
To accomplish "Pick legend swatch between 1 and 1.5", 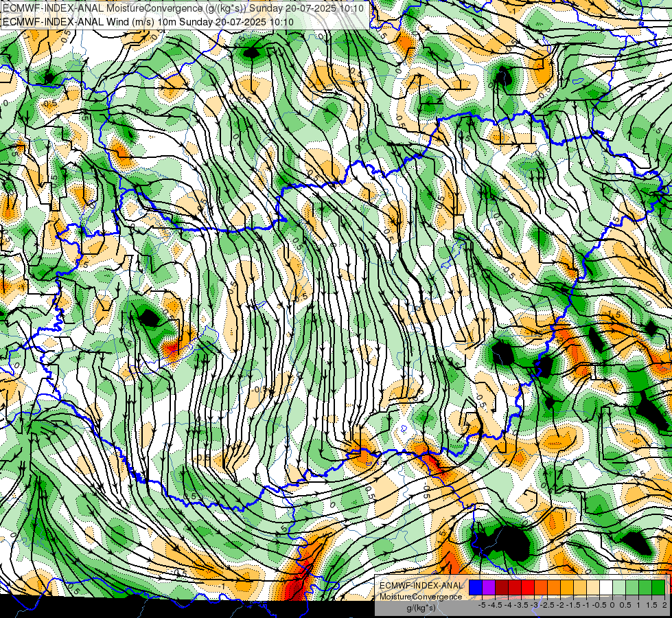I will click(x=645, y=587).
